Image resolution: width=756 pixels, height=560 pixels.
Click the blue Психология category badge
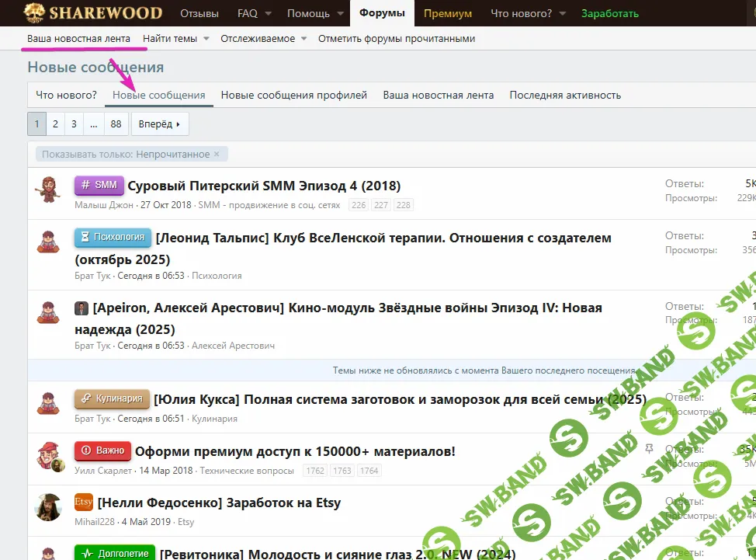pyautogui.click(x=113, y=238)
